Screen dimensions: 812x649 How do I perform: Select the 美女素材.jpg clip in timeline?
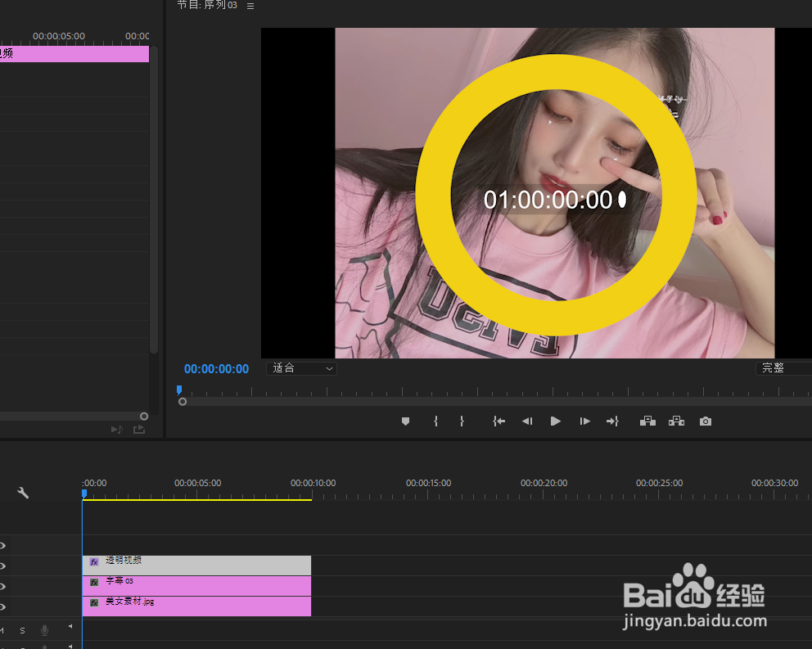(196, 606)
